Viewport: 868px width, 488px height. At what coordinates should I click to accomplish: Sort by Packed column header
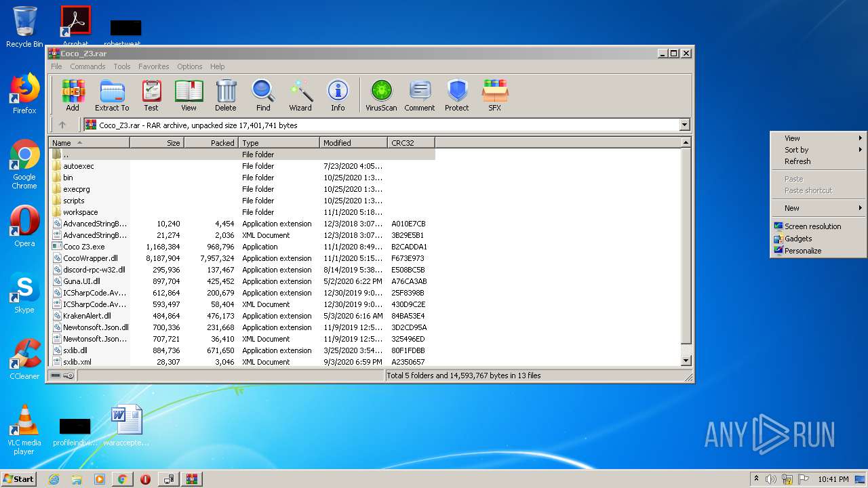tap(211, 143)
